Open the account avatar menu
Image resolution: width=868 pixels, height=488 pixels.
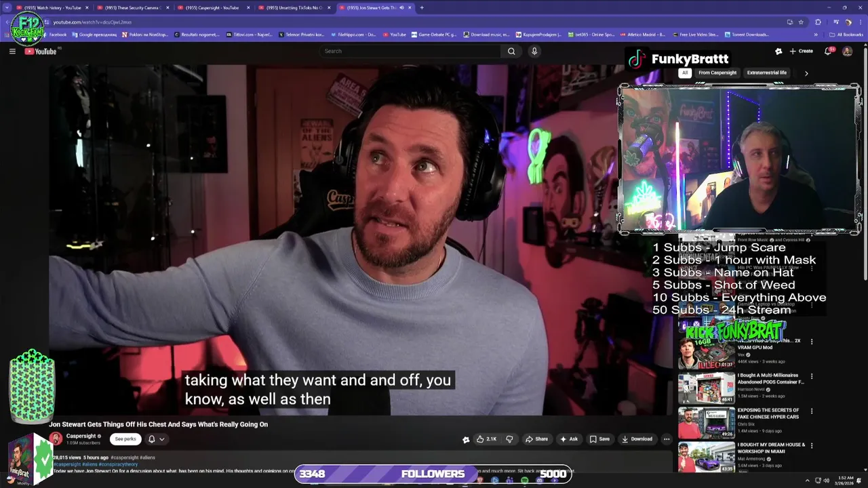[x=847, y=52]
